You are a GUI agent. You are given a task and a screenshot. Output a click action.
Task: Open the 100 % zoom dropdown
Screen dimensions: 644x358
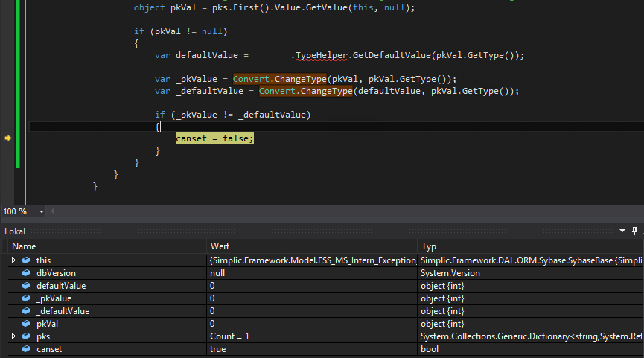[42, 212]
